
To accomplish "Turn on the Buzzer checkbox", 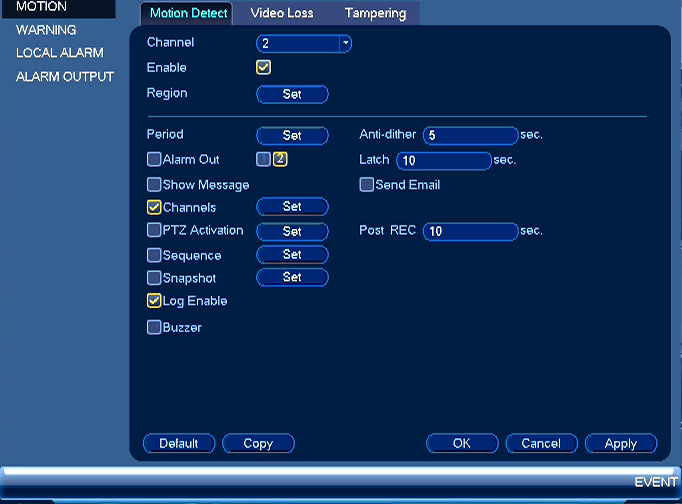I will (x=154, y=327).
